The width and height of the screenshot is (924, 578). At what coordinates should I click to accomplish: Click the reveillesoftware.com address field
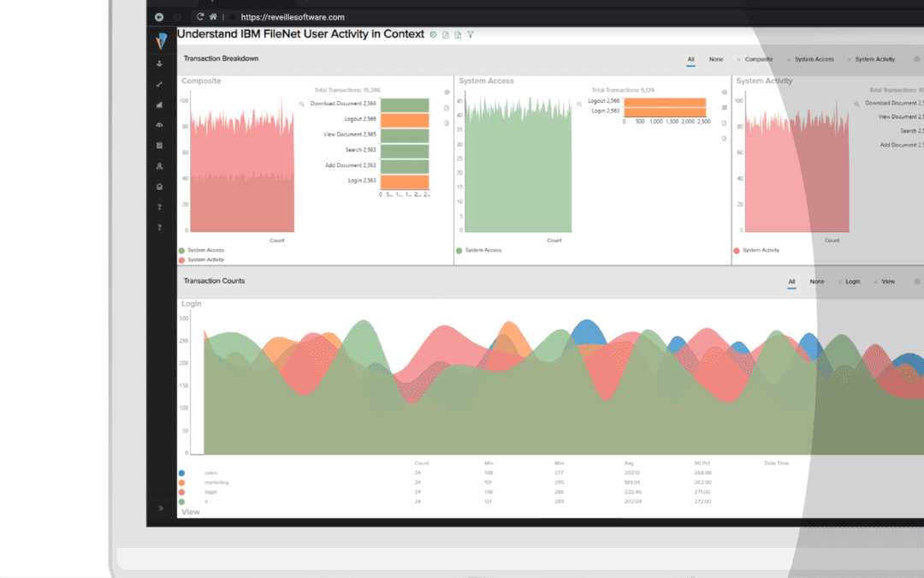[293, 17]
